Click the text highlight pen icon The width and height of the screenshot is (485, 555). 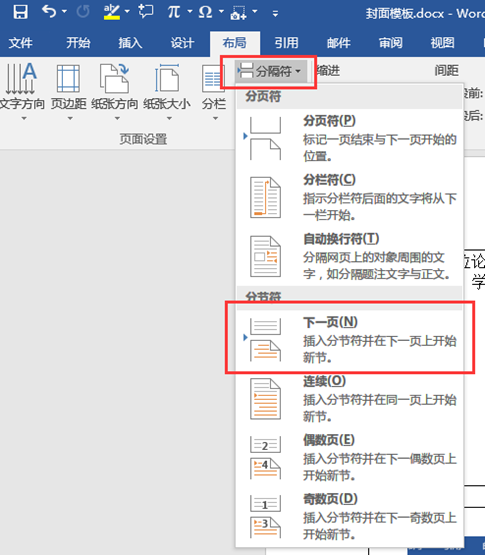point(112,12)
